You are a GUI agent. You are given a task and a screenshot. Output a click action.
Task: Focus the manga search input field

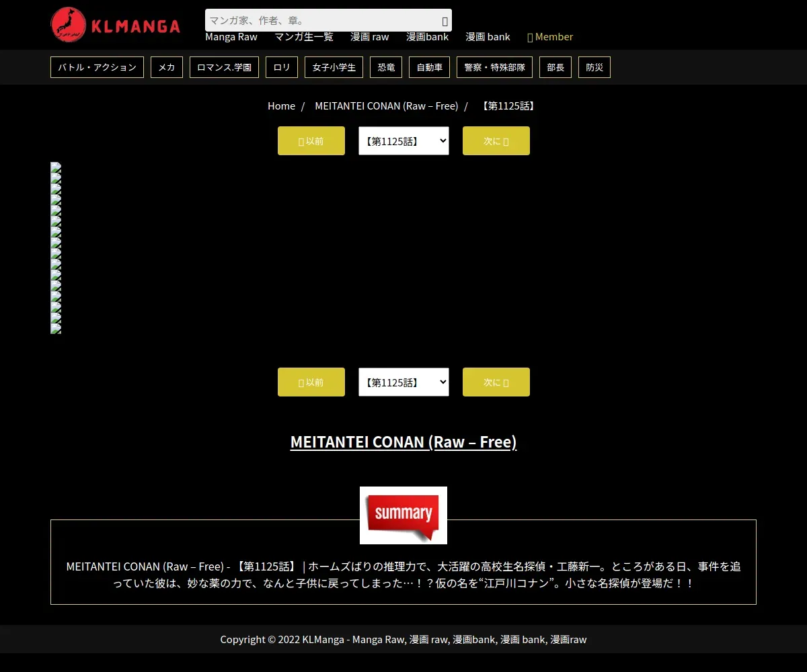tap(328, 20)
